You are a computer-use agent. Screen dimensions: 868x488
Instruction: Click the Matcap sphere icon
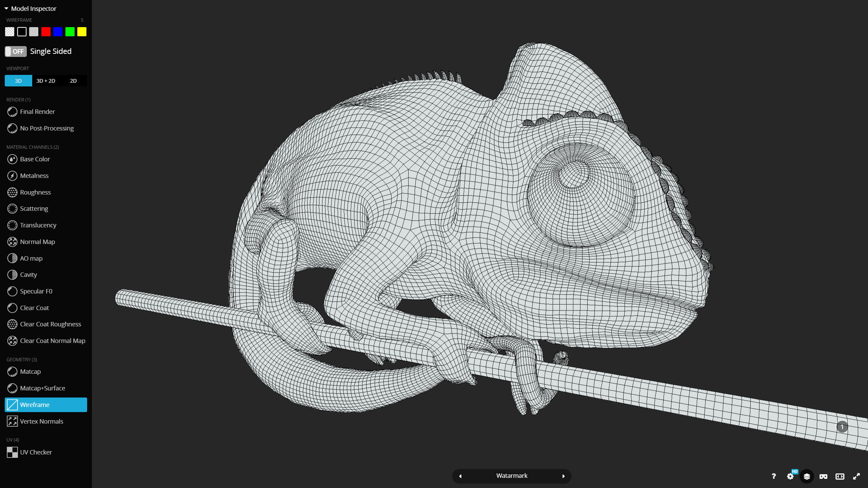coord(12,372)
